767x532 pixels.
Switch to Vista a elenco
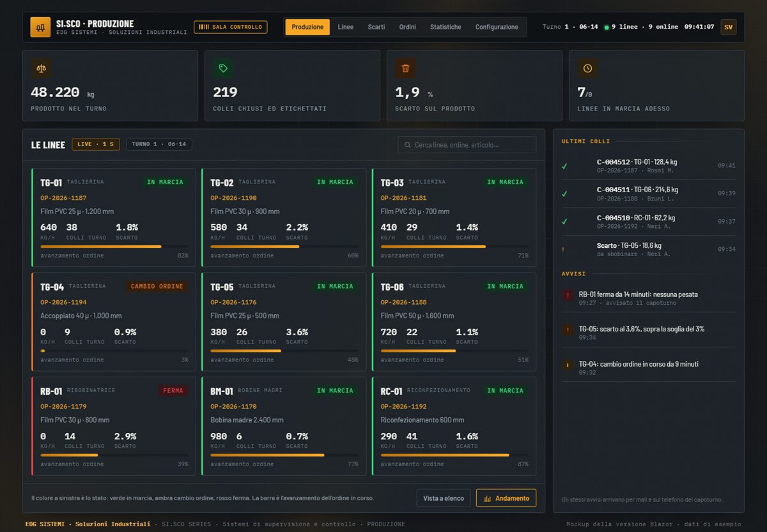click(x=444, y=498)
